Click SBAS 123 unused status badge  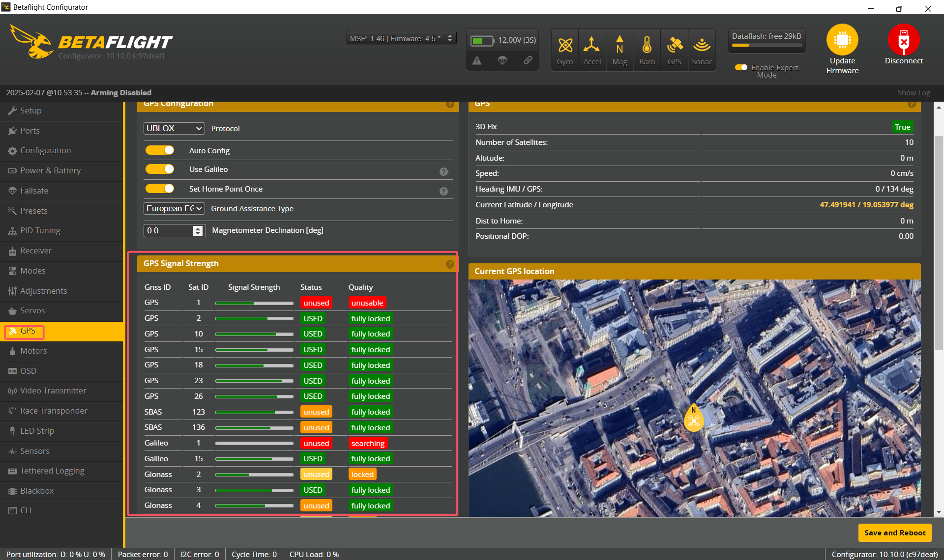click(x=316, y=412)
